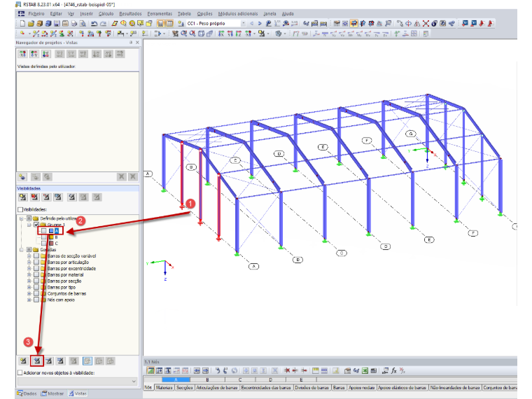The height and width of the screenshot is (399, 532).
Task: Collapse the Gruppe 1 tree node
Action: click(29, 225)
